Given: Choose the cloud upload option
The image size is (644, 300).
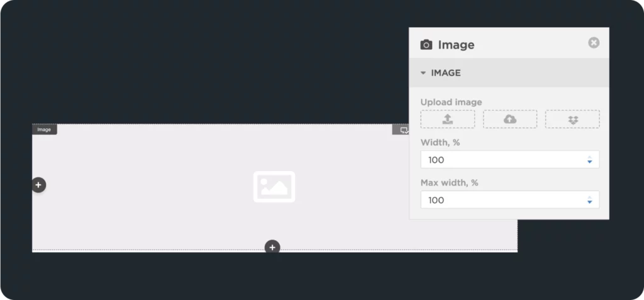Looking at the screenshot, I should click(509, 119).
